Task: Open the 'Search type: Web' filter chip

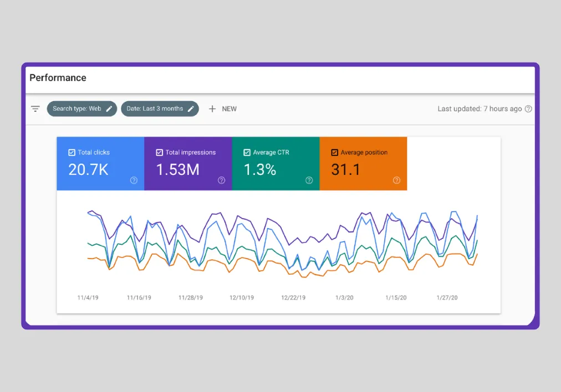Action: tap(77, 109)
